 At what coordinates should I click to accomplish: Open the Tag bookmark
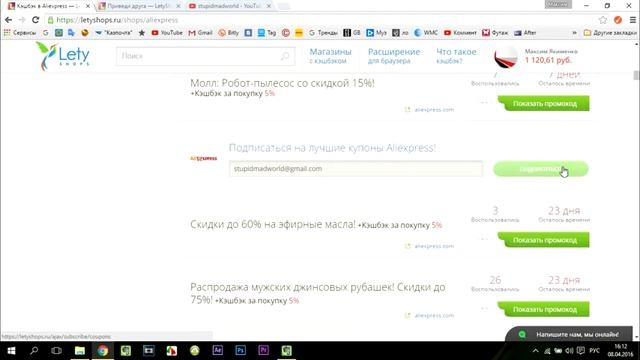(x=267, y=33)
